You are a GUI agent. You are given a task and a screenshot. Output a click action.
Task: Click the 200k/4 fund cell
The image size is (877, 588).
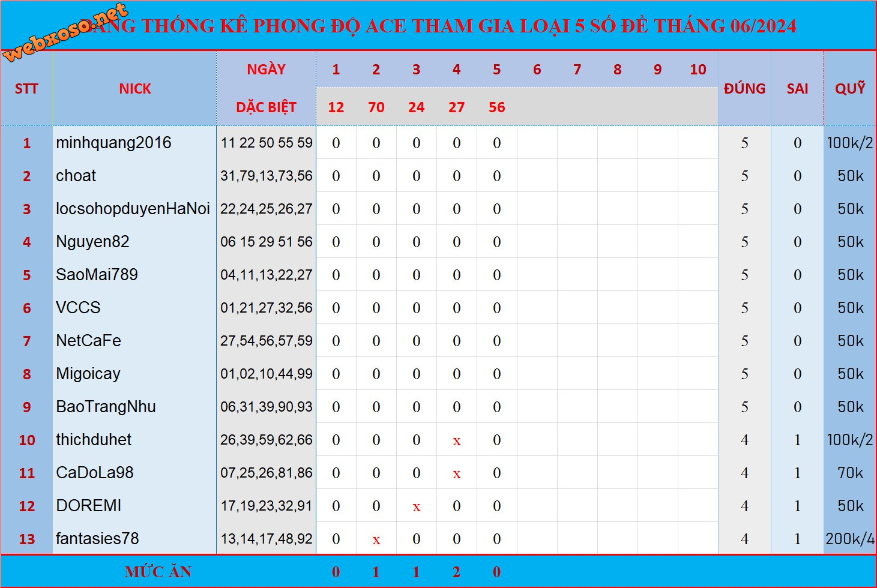[850, 539]
